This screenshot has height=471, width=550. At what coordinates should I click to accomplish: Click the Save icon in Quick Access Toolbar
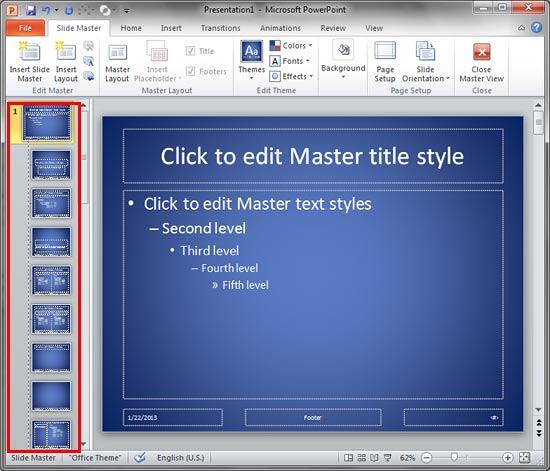(31, 10)
